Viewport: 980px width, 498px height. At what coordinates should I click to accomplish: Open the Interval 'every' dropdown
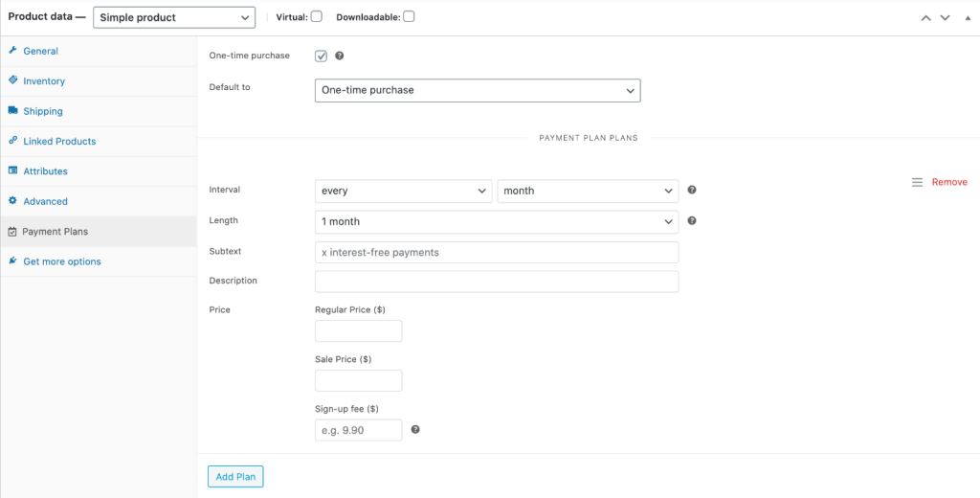coord(404,191)
